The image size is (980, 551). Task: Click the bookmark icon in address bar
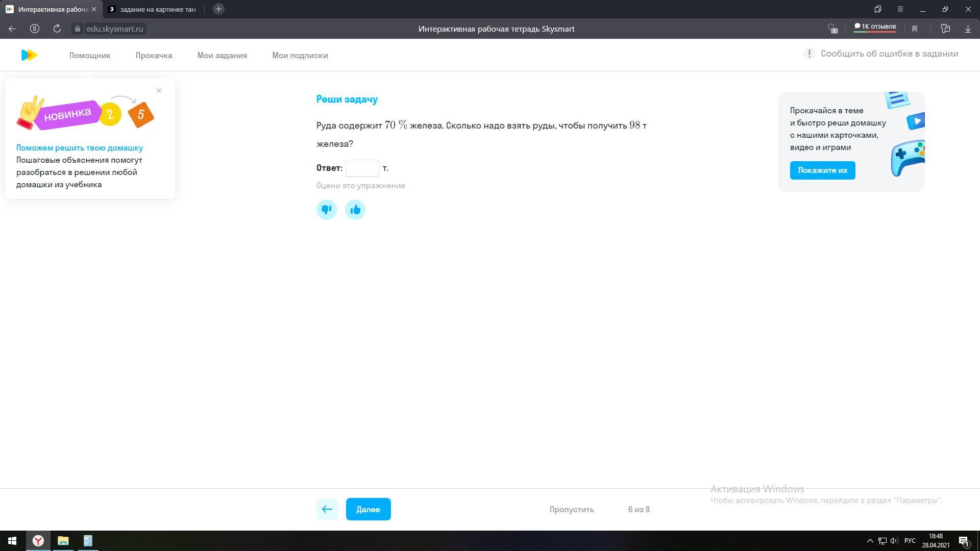point(915,29)
